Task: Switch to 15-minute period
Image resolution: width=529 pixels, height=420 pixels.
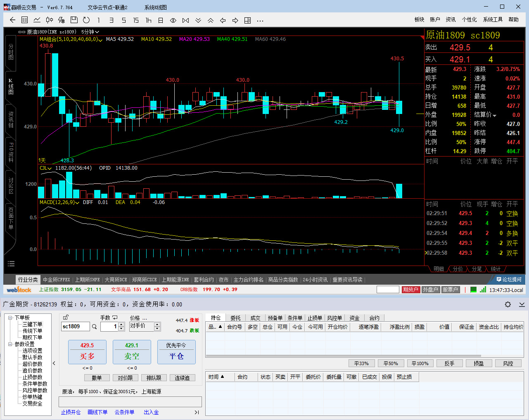Action: 136,20
